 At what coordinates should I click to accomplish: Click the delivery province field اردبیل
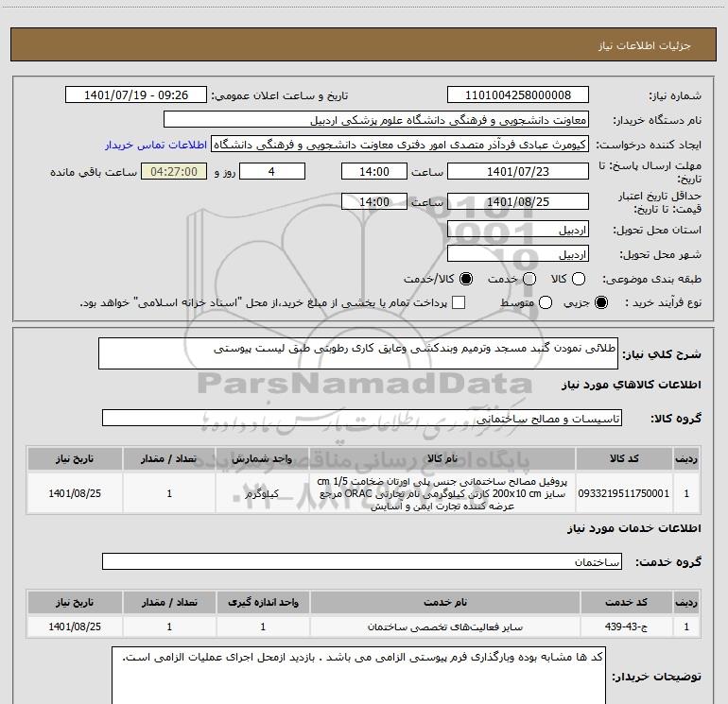pos(518,230)
